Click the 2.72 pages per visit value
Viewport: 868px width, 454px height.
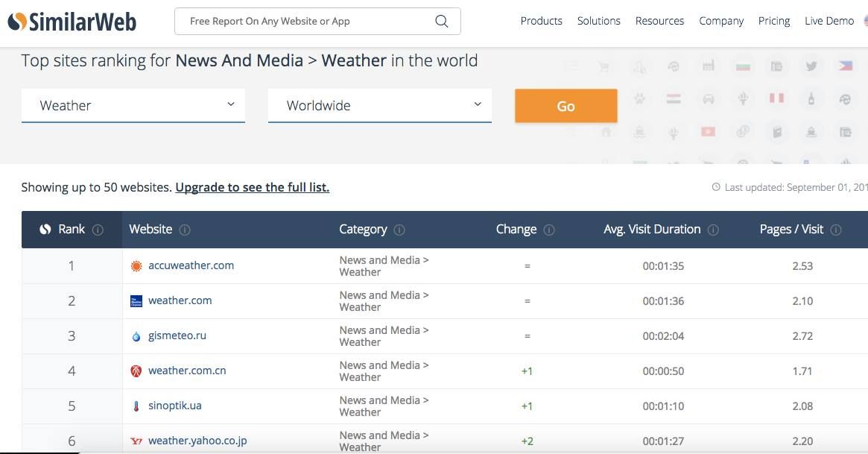pyautogui.click(x=802, y=336)
